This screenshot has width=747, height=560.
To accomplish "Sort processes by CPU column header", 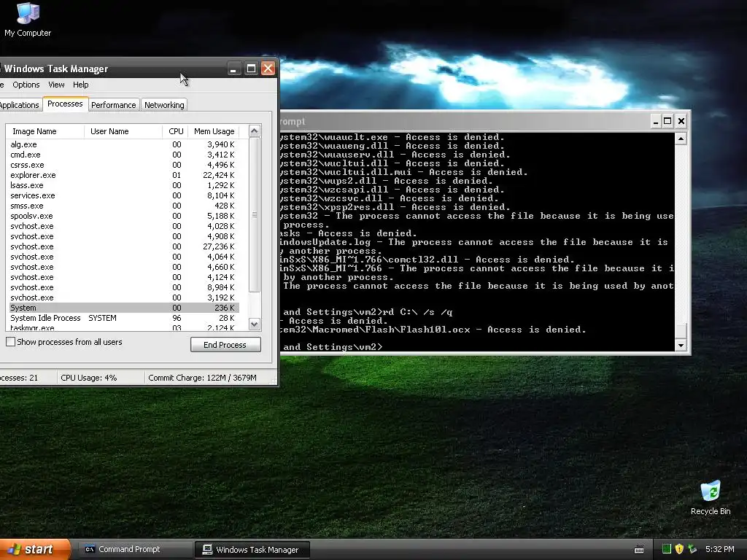I will pos(175,131).
